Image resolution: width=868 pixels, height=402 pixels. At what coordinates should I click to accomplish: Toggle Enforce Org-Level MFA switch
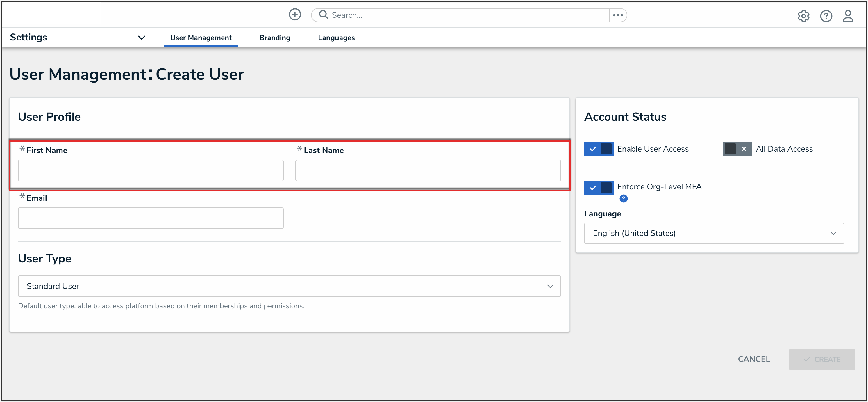pyautogui.click(x=599, y=188)
